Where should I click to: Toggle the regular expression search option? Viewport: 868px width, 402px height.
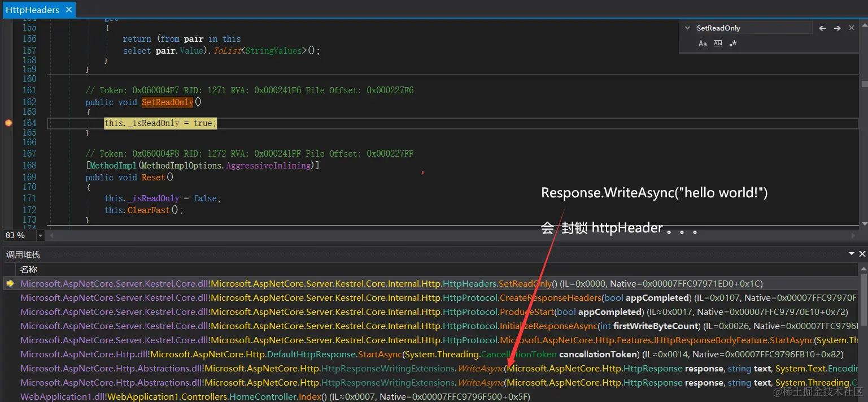pos(733,44)
